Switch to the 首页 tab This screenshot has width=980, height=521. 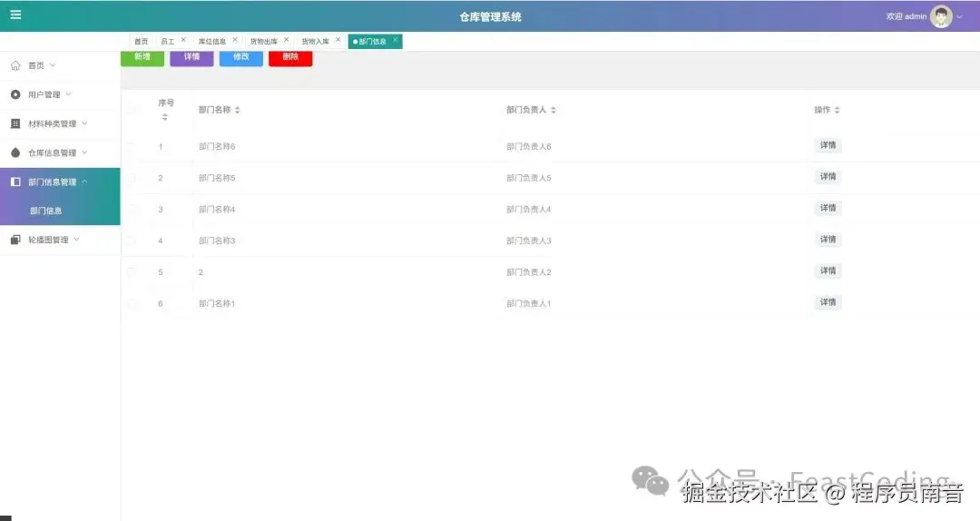pyautogui.click(x=142, y=41)
